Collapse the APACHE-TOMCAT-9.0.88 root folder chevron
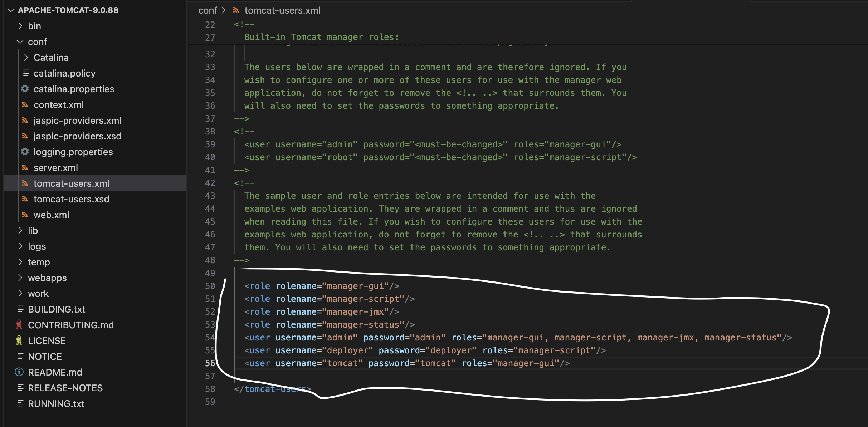 pyautogui.click(x=11, y=10)
